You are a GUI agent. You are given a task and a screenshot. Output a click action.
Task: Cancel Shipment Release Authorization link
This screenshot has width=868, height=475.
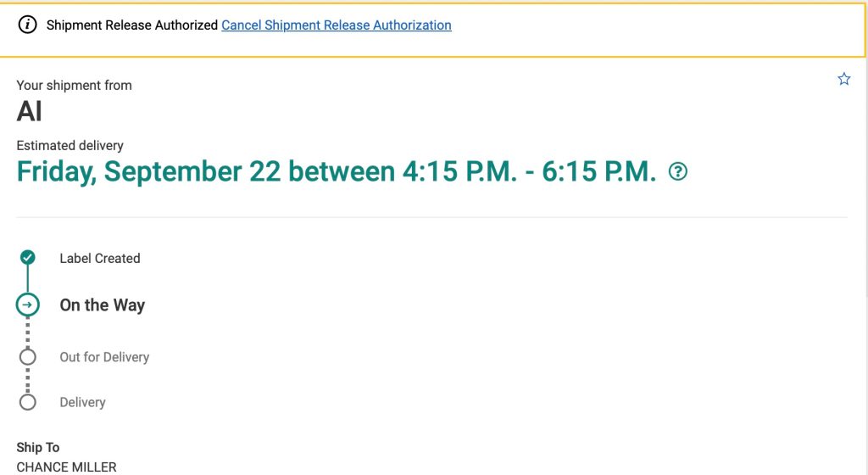(337, 25)
